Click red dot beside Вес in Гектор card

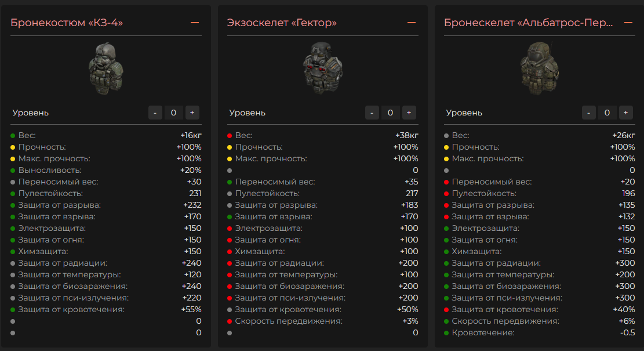230,136
